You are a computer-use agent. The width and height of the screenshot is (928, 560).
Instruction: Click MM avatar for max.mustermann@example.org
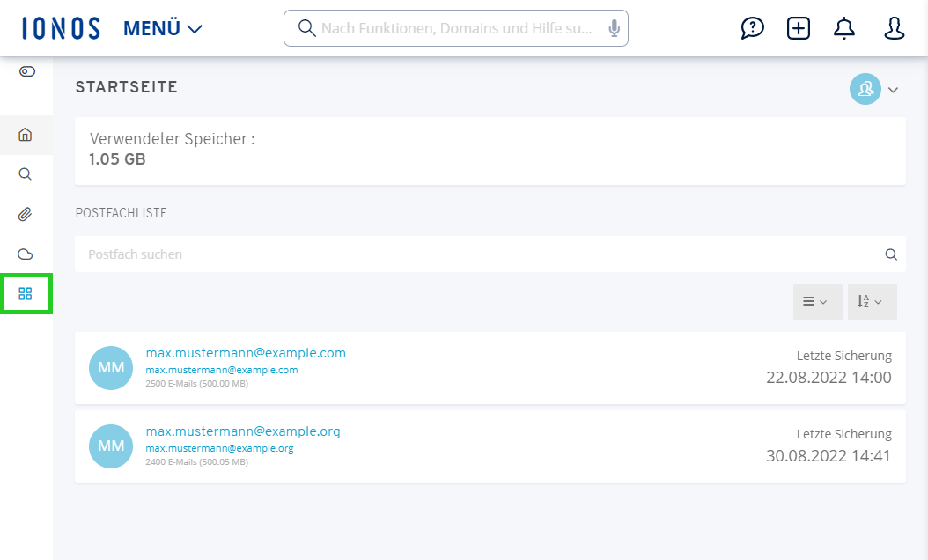click(111, 446)
